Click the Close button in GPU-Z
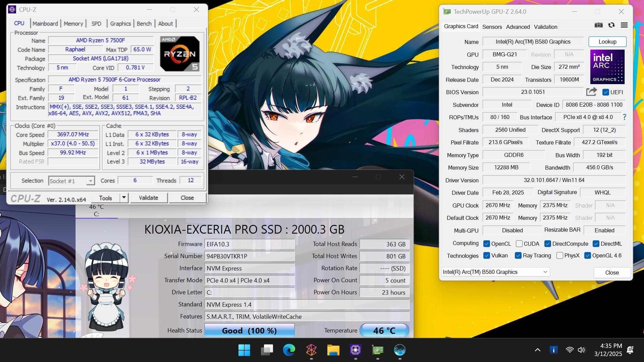Image resolution: width=644 pixels, height=362 pixels. (612, 273)
